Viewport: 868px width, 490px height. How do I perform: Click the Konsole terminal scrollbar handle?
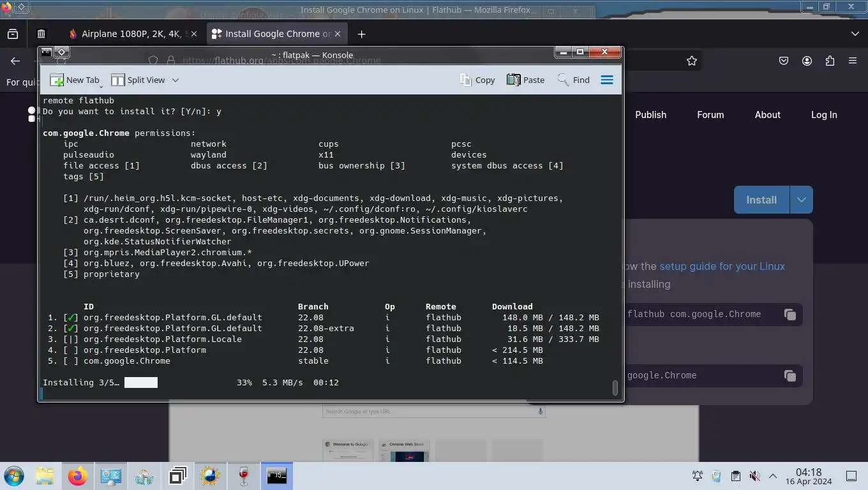[x=615, y=388]
